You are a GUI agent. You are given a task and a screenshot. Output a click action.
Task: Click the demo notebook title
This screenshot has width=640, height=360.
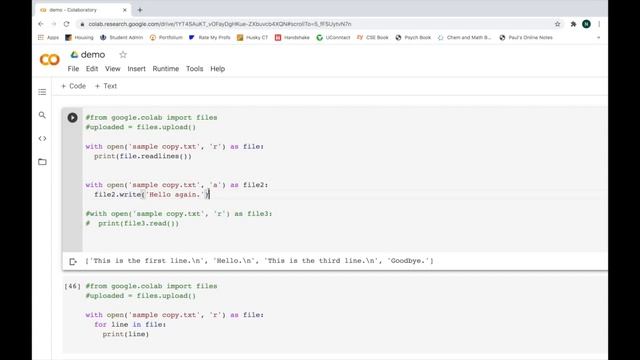[93, 54]
